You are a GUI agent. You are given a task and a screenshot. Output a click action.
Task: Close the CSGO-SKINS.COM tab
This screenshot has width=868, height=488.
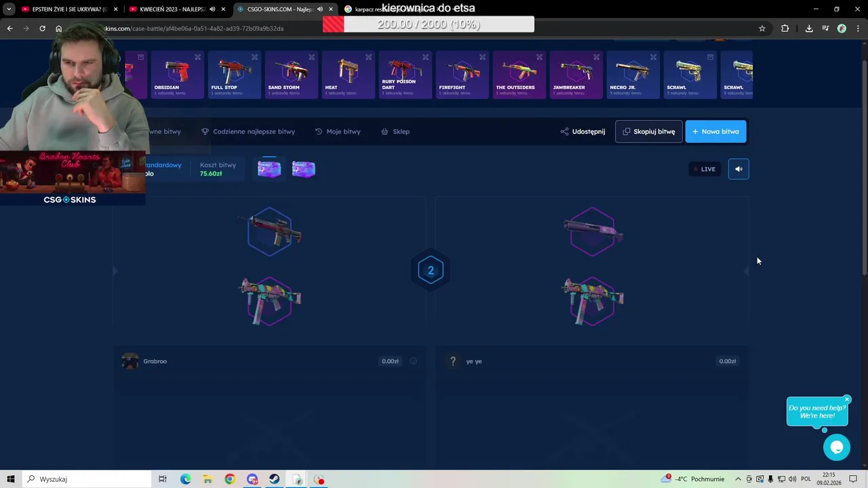point(330,9)
